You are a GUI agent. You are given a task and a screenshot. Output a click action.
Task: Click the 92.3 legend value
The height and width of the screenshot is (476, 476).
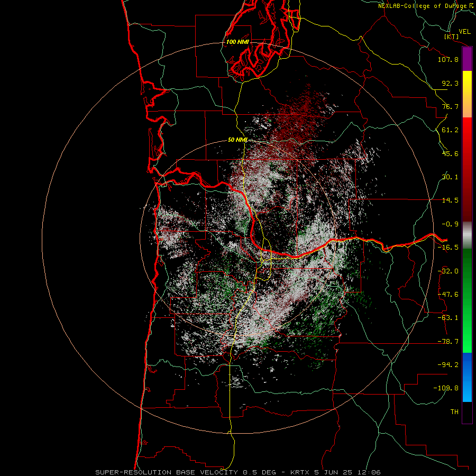click(x=450, y=83)
